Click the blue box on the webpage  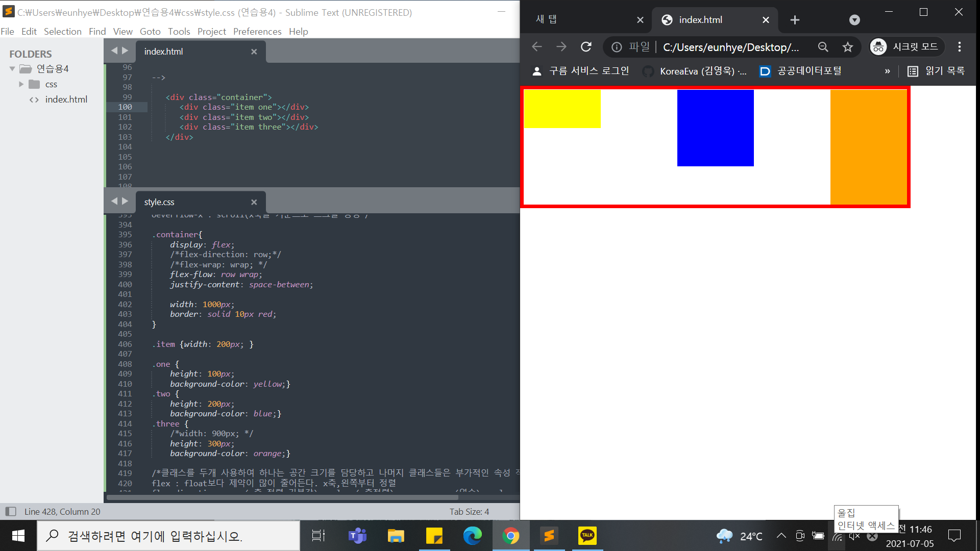(715, 128)
